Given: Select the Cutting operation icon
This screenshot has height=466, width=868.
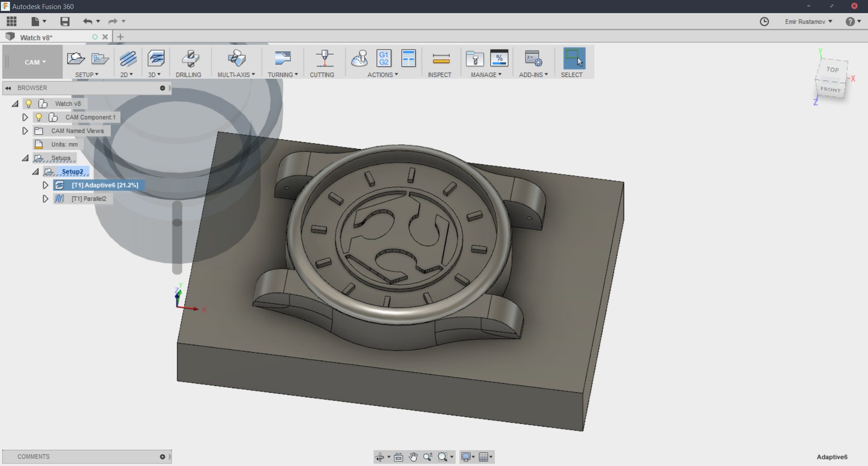Looking at the screenshot, I should tap(324, 58).
